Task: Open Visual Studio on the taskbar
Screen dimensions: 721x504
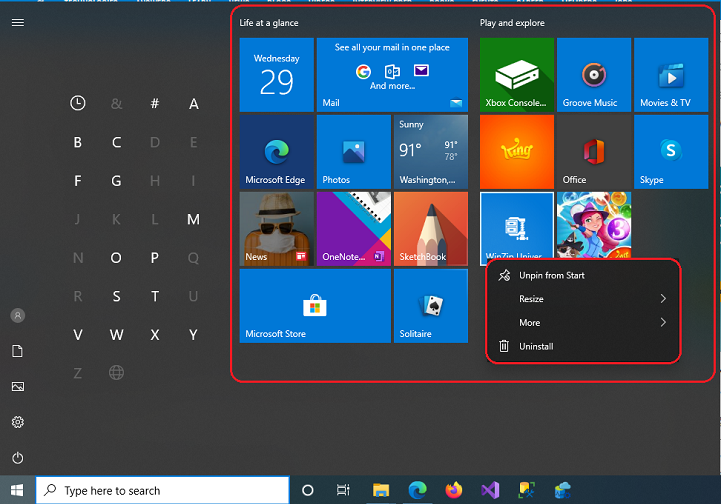Action: coord(490,491)
